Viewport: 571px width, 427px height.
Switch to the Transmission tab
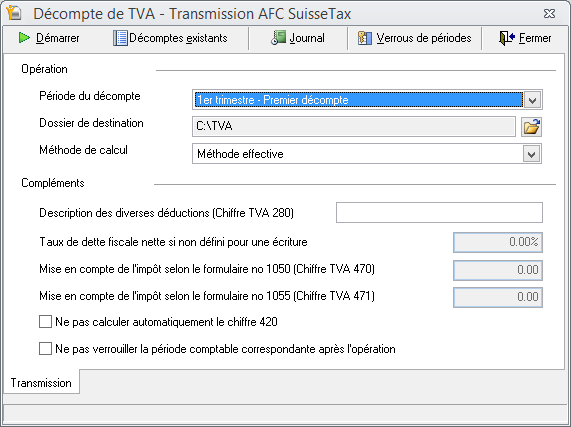[x=41, y=383]
